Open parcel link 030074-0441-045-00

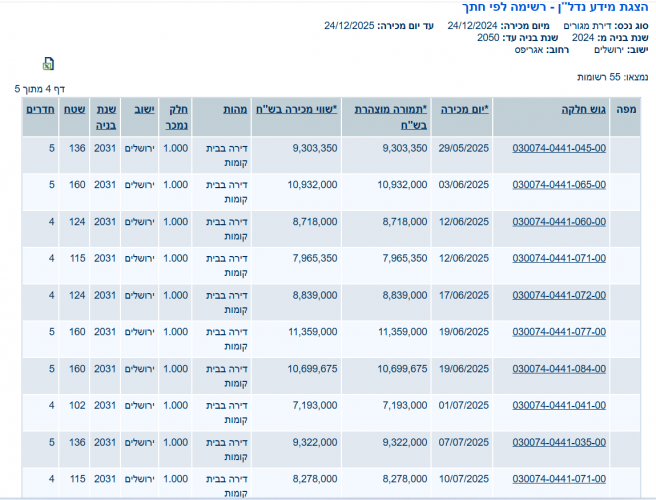[559, 148]
